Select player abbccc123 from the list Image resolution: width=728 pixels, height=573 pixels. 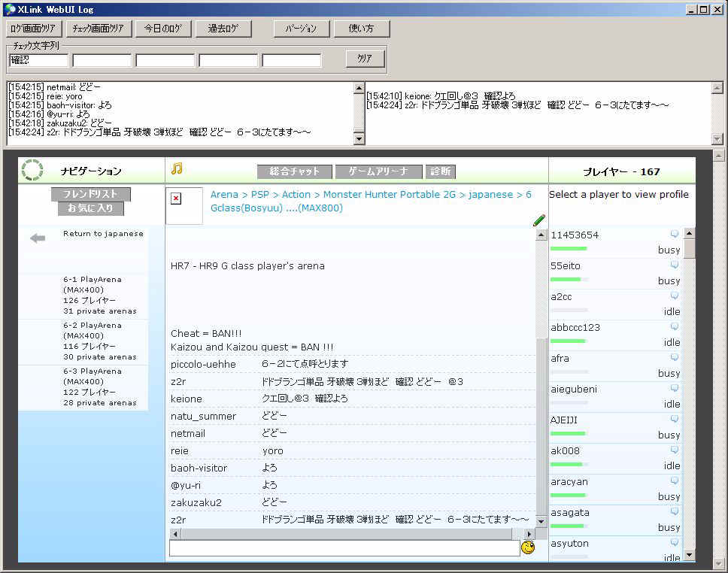575,327
